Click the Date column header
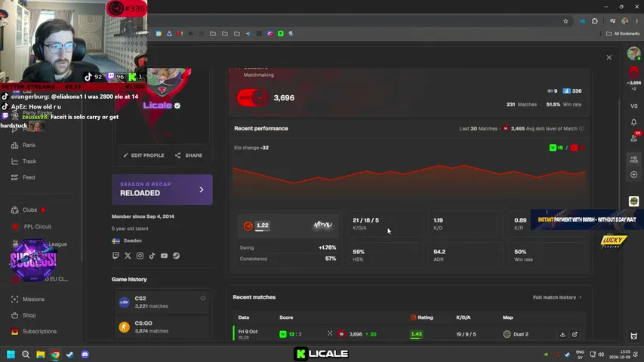Screen dimensions: 644x362 pyautogui.click(x=244, y=318)
